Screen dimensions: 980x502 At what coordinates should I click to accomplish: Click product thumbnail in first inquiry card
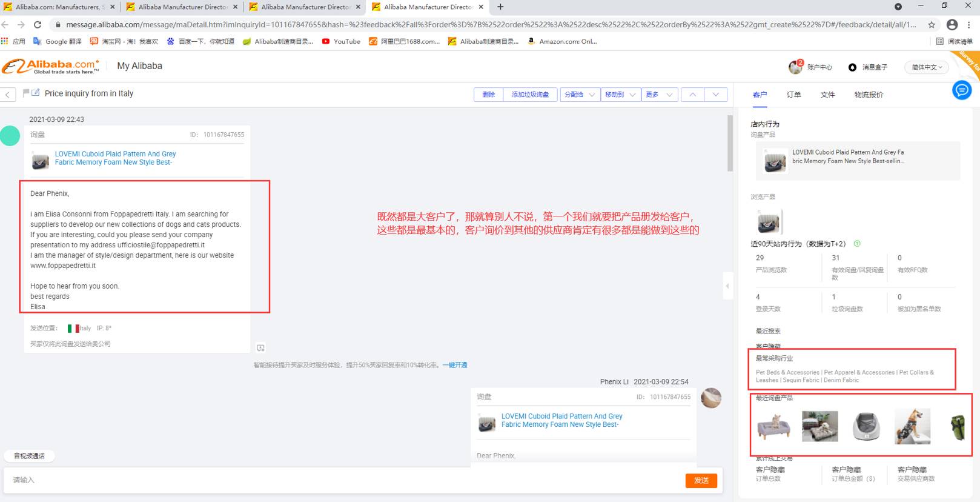click(x=41, y=161)
